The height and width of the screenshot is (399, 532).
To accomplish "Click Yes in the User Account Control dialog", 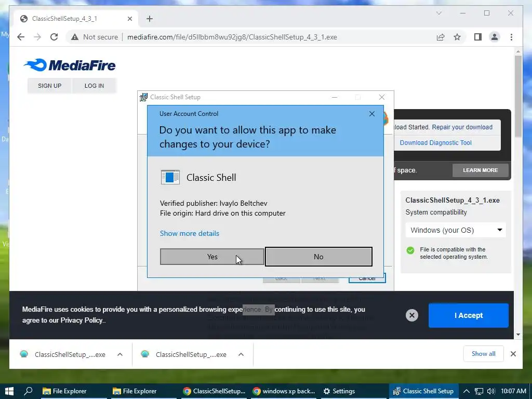I will (x=212, y=257).
